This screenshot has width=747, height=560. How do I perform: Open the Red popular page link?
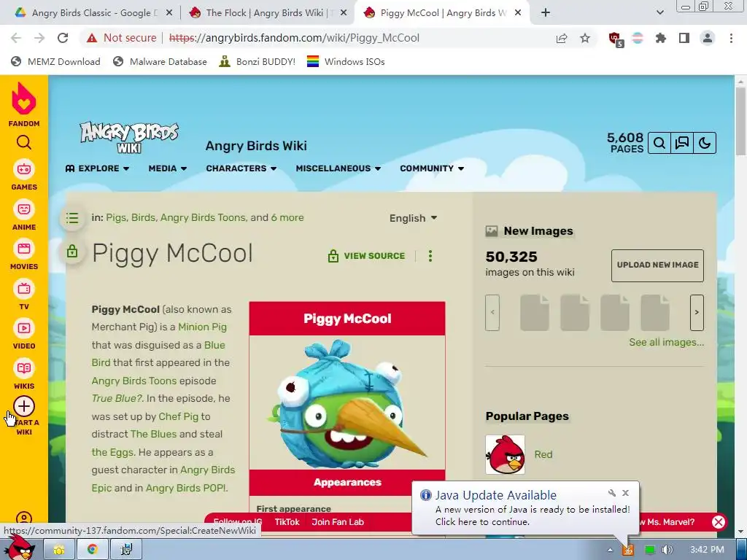click(x=543, y=454)
